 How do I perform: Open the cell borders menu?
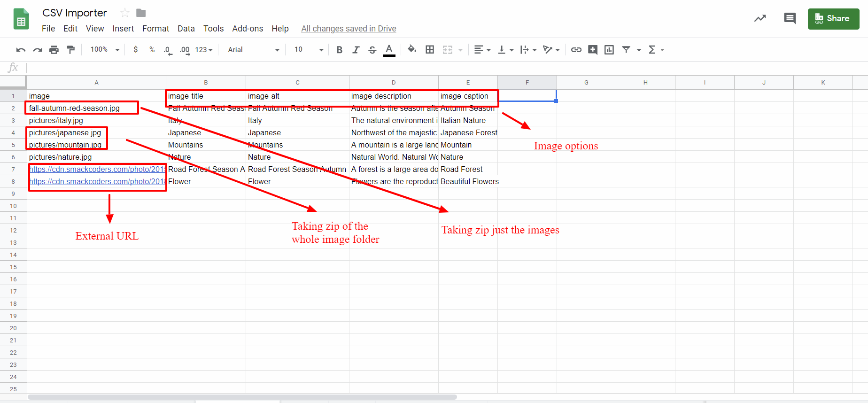click(429, 50)
